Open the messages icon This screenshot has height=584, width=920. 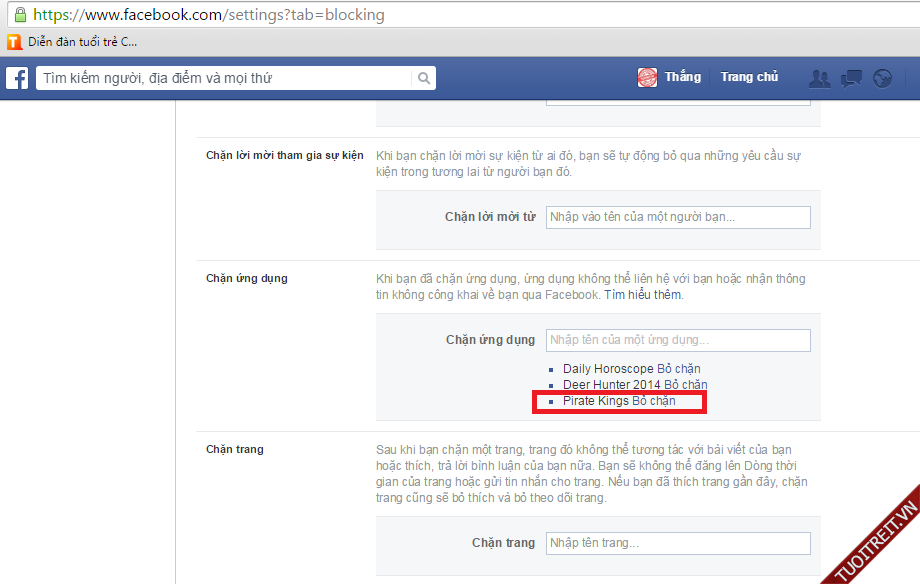click(x=851, y=78)
